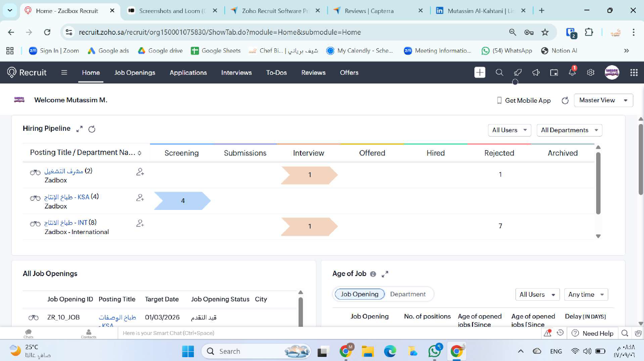The height and width of the screenshot is (361, 644).
Task: Open the Any time dropdown
Action: point(586,294)
